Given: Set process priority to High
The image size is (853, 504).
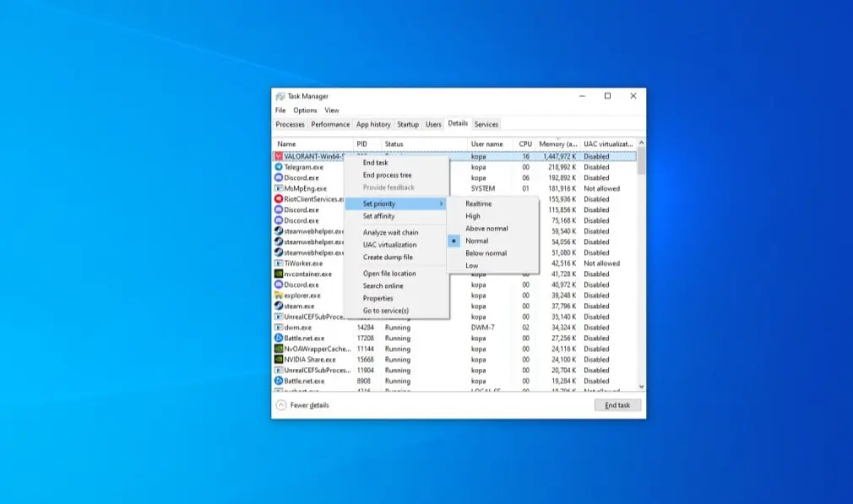Looking at the screenshot, I should point(473,216).
